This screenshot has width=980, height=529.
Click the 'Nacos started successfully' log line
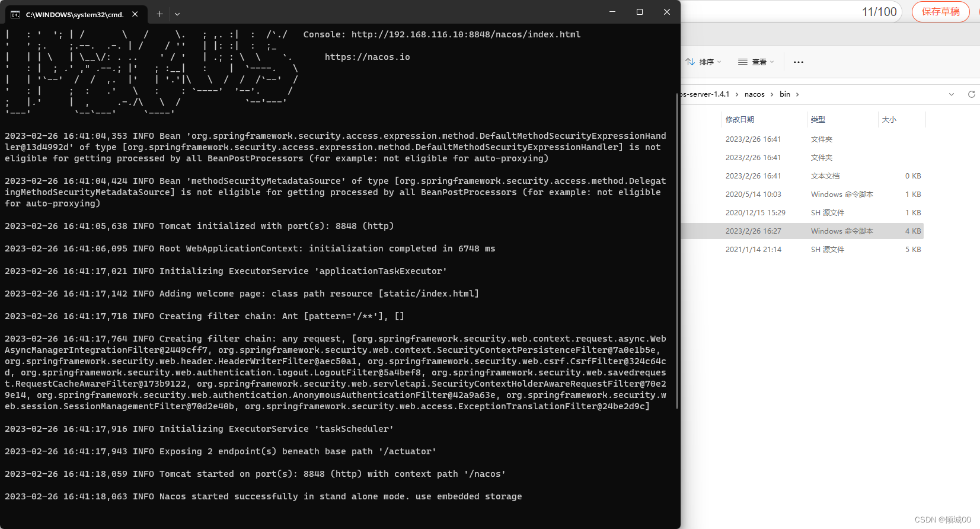263,496
